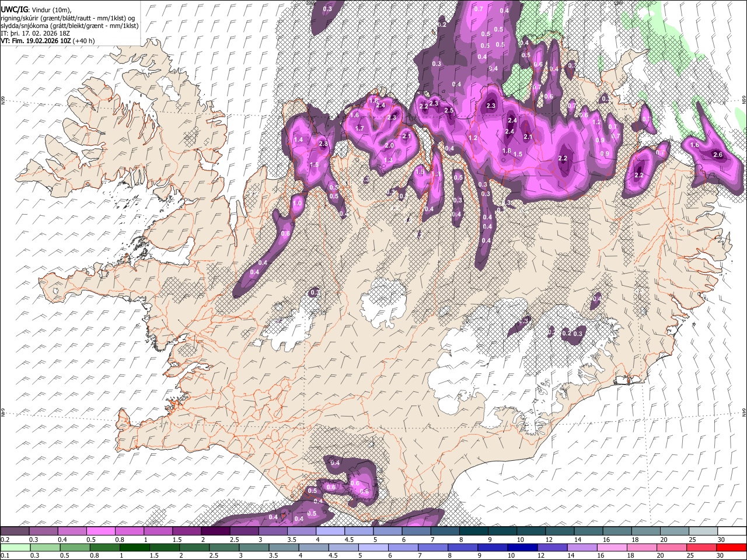The width and height of the screenshot is (747, 560).
Task: Pick the light pink lower swatch labeled 16
Action: point(612,547)
